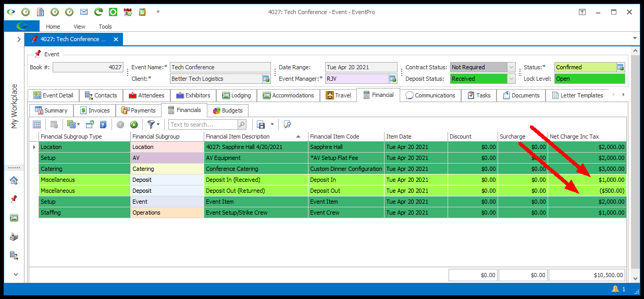Click the $10,500.00 total cell
This screenshot has width=644, height=299.
click(x=587, y=275)
